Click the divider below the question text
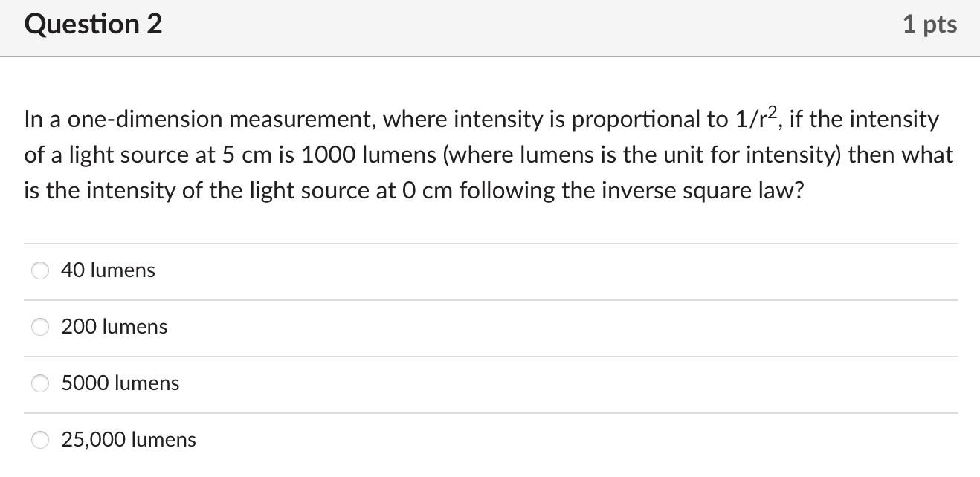Image resolution: width=980 pixels, height=477 pixels. point(491,242)
